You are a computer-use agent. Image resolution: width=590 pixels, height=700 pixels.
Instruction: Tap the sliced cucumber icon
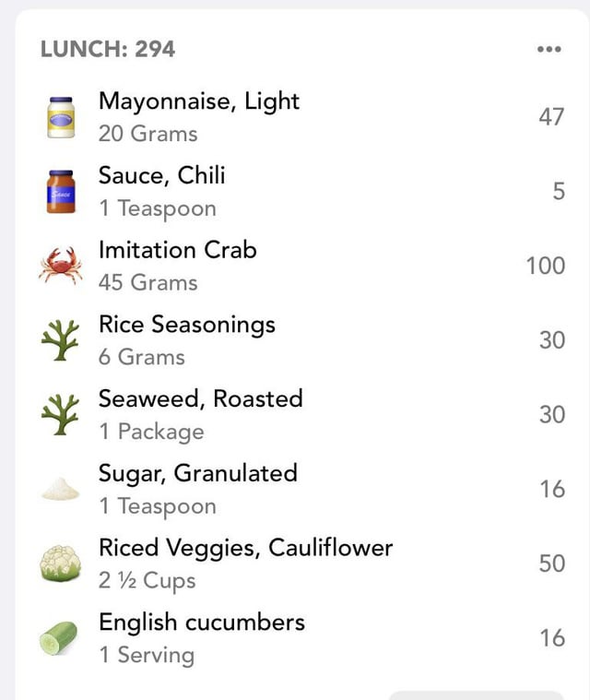[x=58, y=638]
